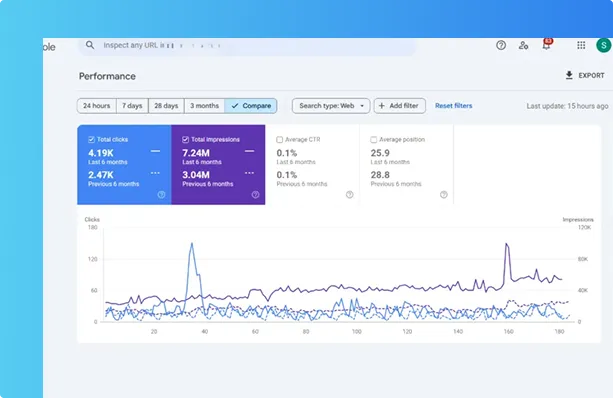
Task: Open help icon on Average position card
Action: click(444, 194)
